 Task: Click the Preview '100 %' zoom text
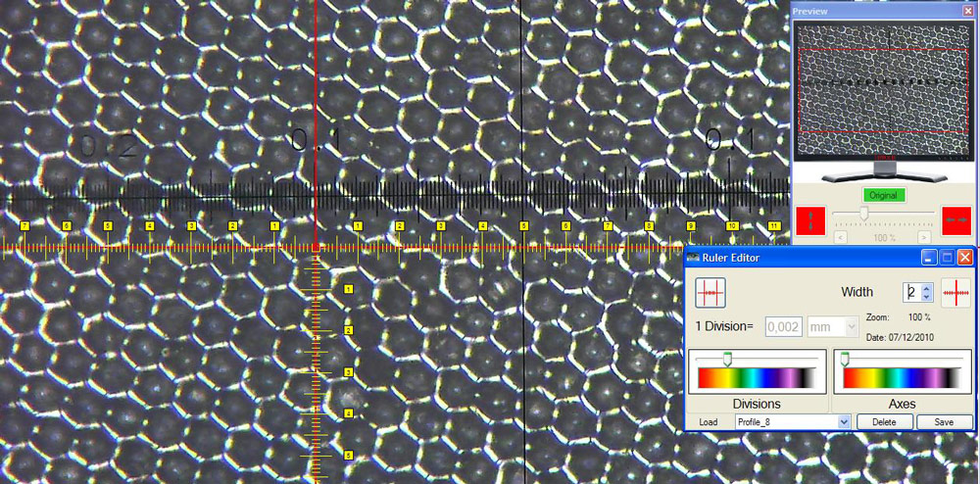pos(883,237)
